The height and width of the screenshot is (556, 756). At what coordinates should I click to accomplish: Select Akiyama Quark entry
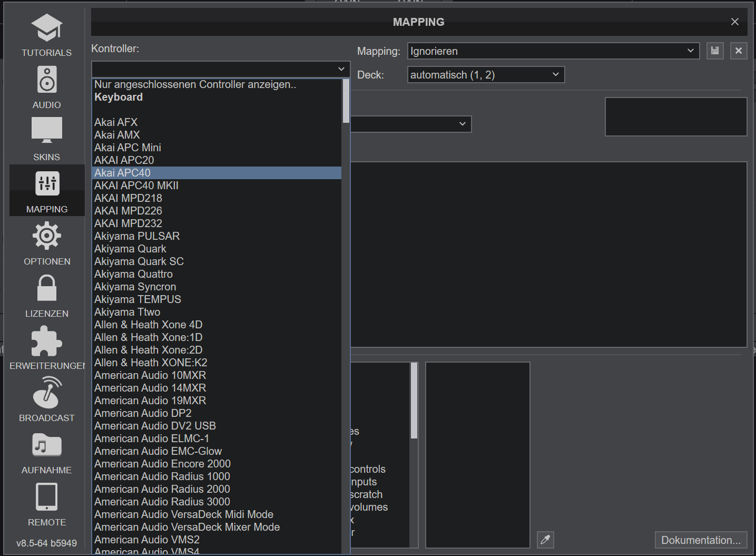(x=217, y=249)
